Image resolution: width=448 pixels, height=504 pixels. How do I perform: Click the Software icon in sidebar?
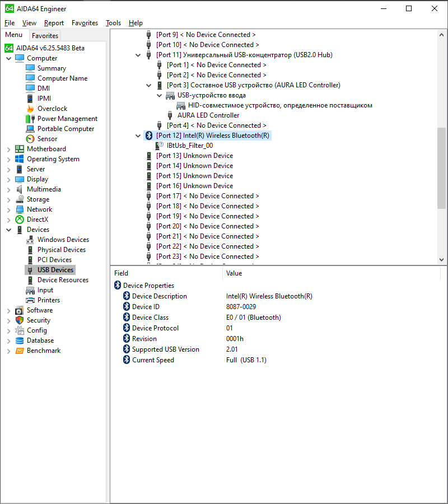pos(20,310)
